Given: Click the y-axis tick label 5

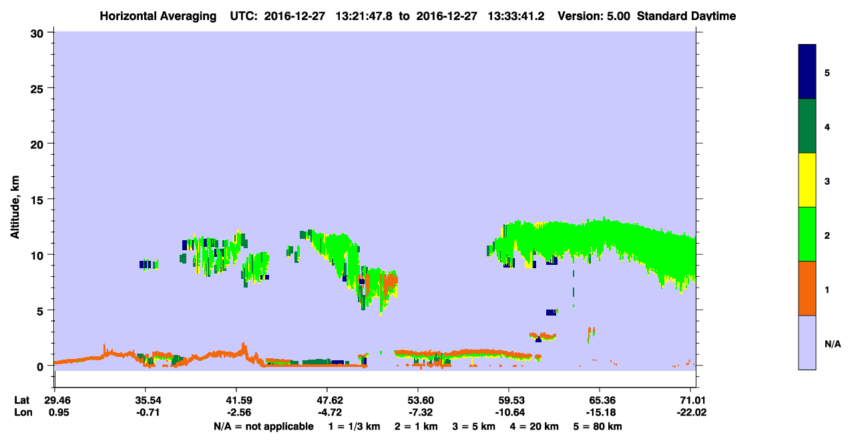Looking at the screenshot, I should pyautogui.click(x=42, y=310).
